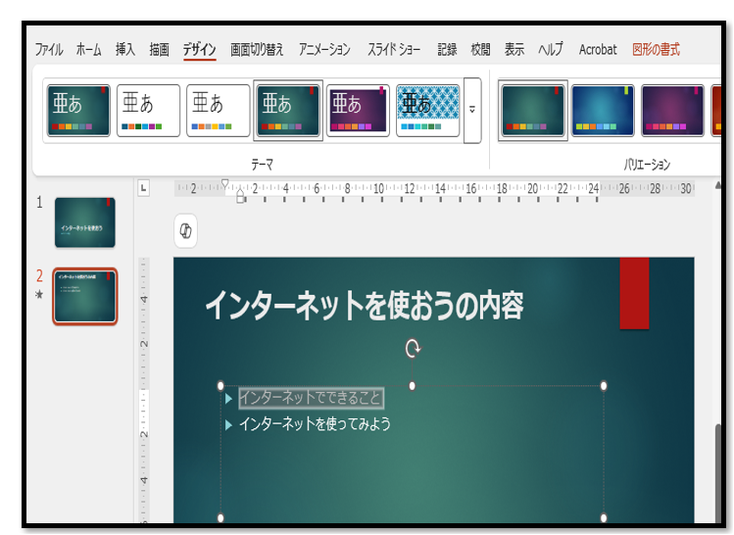Switch to the アニメーション tab
The height and width of the screenshot is (535, 734).
(324, 49)
